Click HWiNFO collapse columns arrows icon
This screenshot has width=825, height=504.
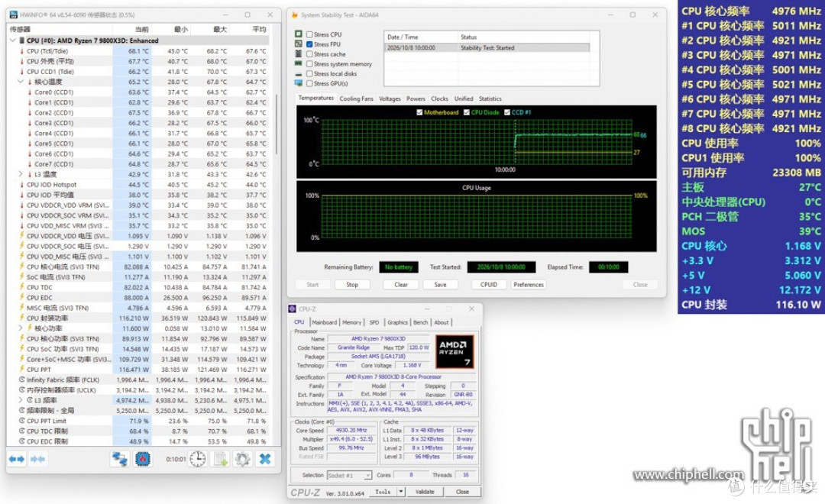click(37, 459)
